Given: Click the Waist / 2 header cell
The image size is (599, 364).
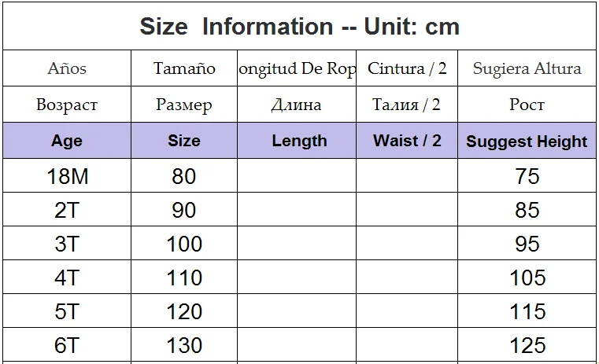Looking at the screenshot, I should (x=407, y=141).
